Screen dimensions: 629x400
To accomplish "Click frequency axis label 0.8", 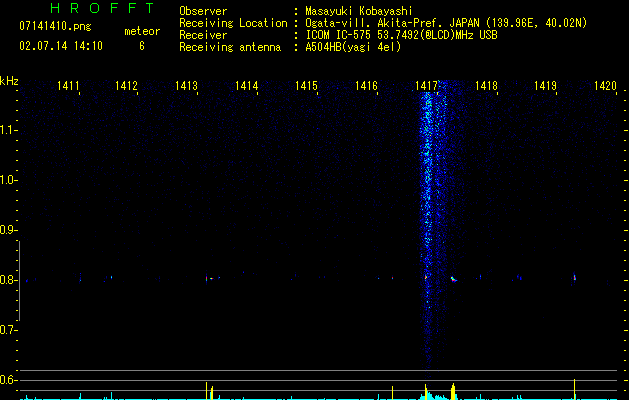I will pos(8,280).
